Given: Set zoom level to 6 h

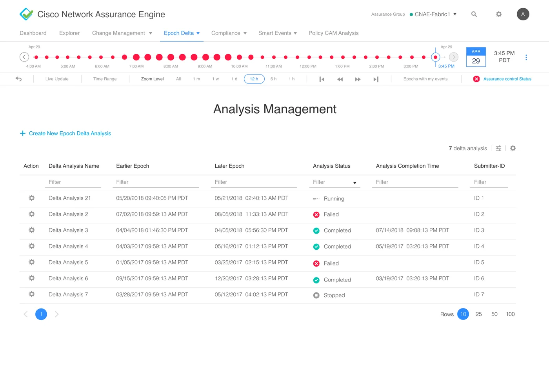Looking at the screenshot, I should (x=273, y=79).
